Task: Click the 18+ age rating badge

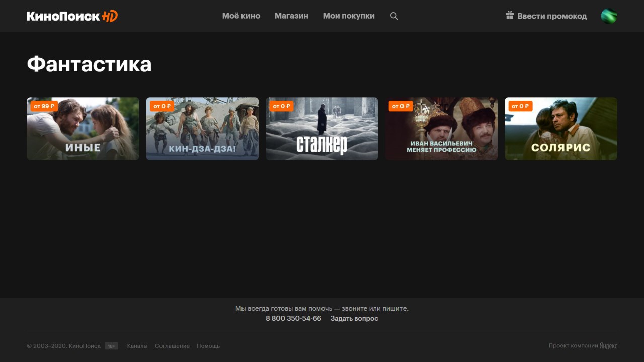Action: [111, 346]
